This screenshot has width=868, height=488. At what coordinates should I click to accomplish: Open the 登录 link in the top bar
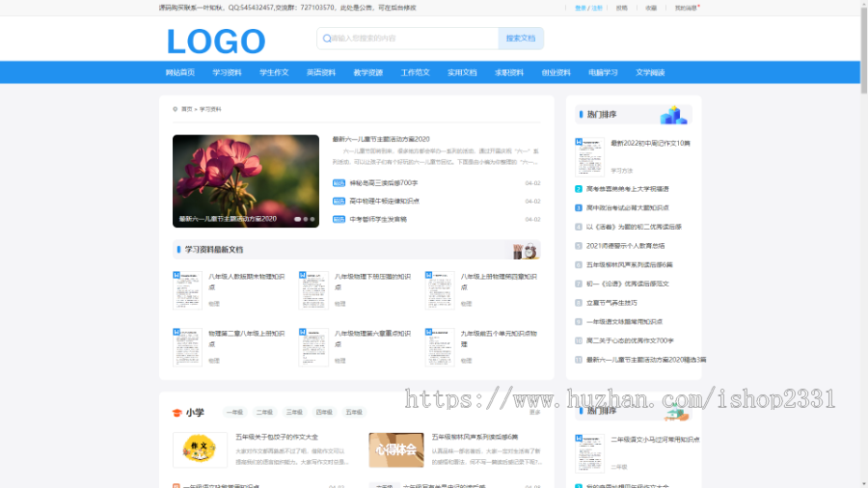[581, 8]
